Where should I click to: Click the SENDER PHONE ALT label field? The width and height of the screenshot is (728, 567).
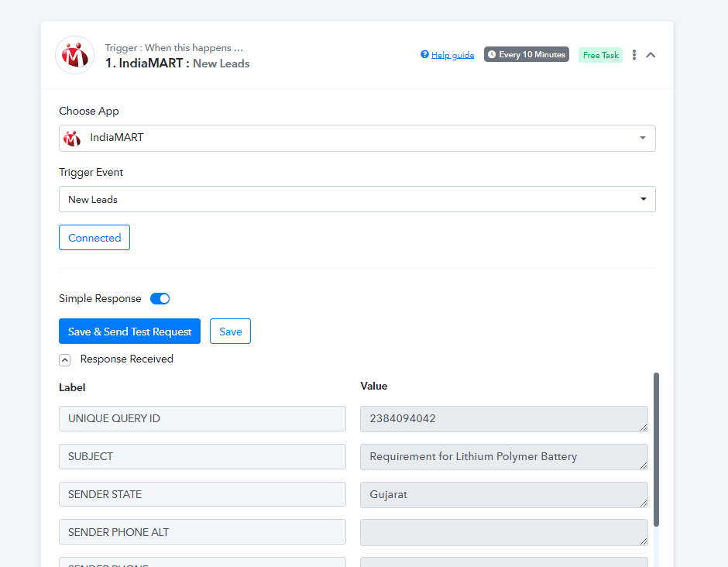pos(202,531)
